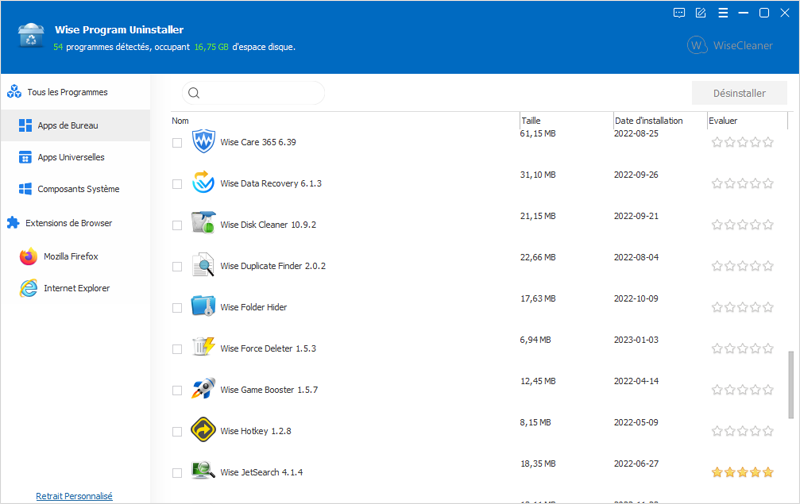Click the Wise JetSearch icon
Image resolution: width=800 pixels, height=504 pixels.
click(x=203, y=471)
